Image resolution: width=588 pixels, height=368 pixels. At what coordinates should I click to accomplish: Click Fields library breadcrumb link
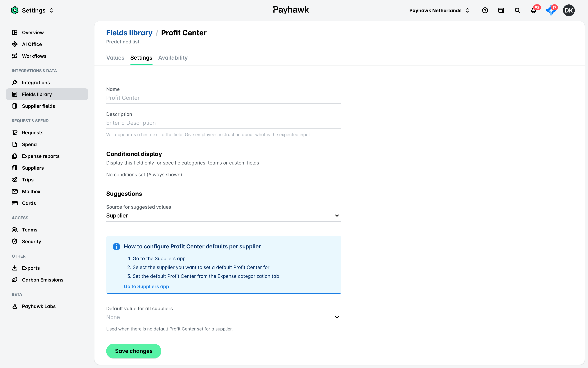[x=129, y=33]
